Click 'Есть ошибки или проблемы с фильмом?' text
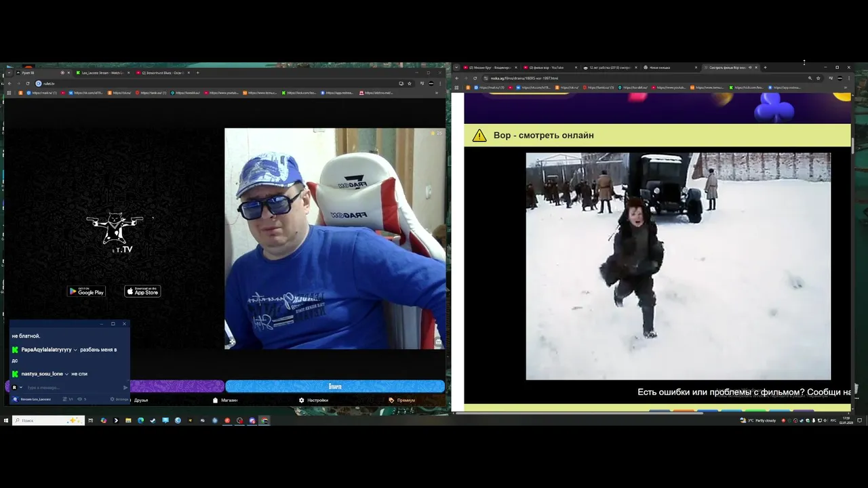The image size is (868, 488). point(721,392)
